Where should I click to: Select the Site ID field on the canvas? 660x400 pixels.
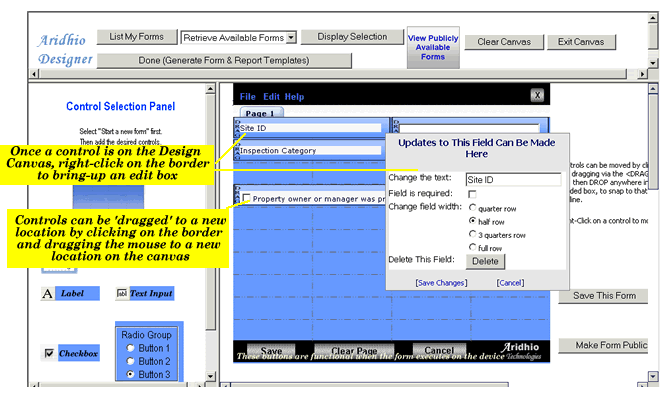click(x=310, y=128)
